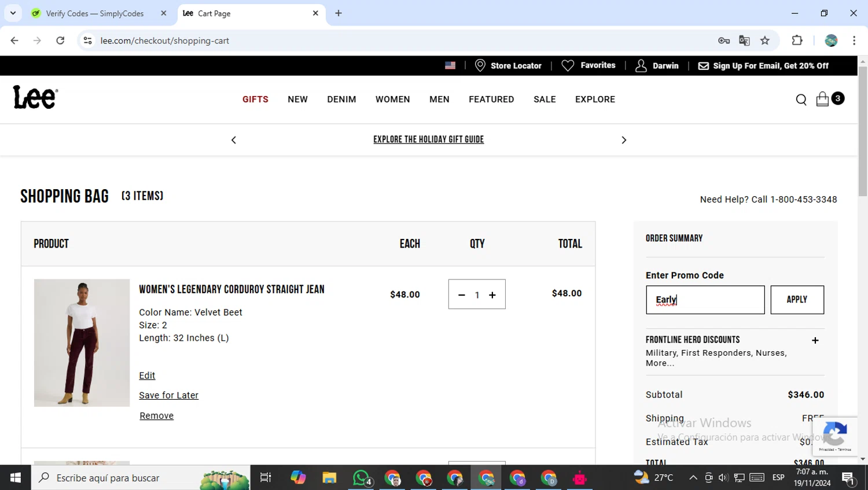Open Chrome profile avatar
Image resolution: width=868 pixels, height=490 pixels.
[x=831, y=40]
